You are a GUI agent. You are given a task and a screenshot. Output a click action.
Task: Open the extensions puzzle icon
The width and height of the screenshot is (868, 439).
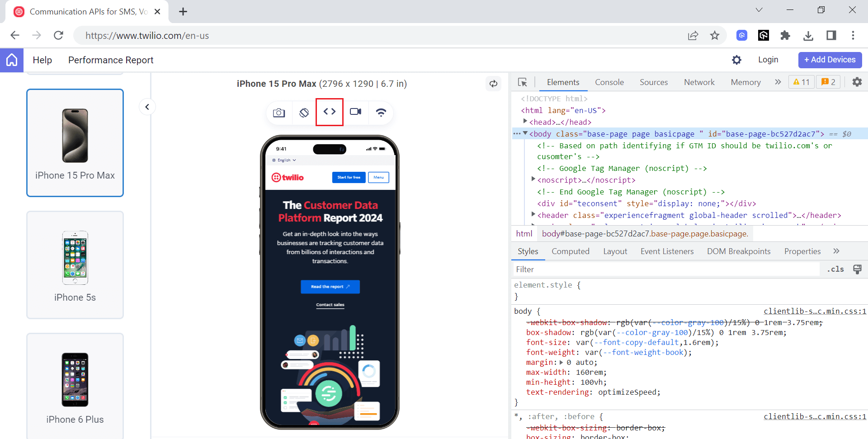click(785, 35)
